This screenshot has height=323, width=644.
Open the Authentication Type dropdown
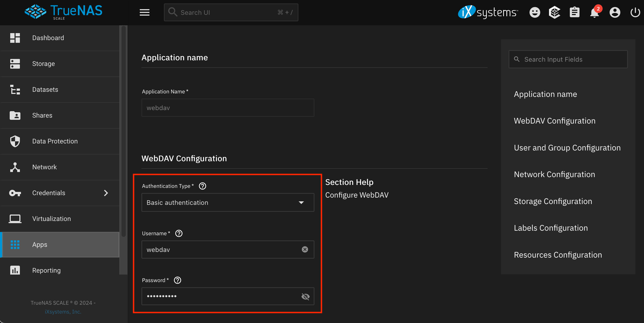pyautogui.click(x=228, y=202)
